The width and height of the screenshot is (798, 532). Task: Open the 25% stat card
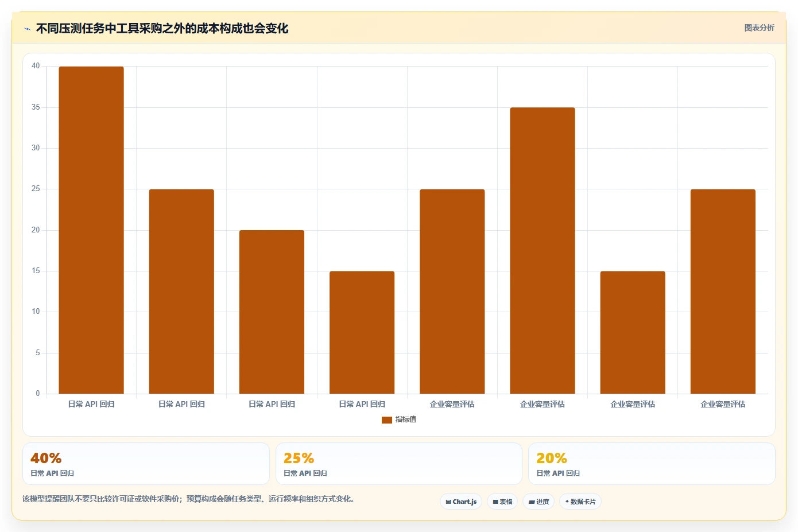pos(399,464)
